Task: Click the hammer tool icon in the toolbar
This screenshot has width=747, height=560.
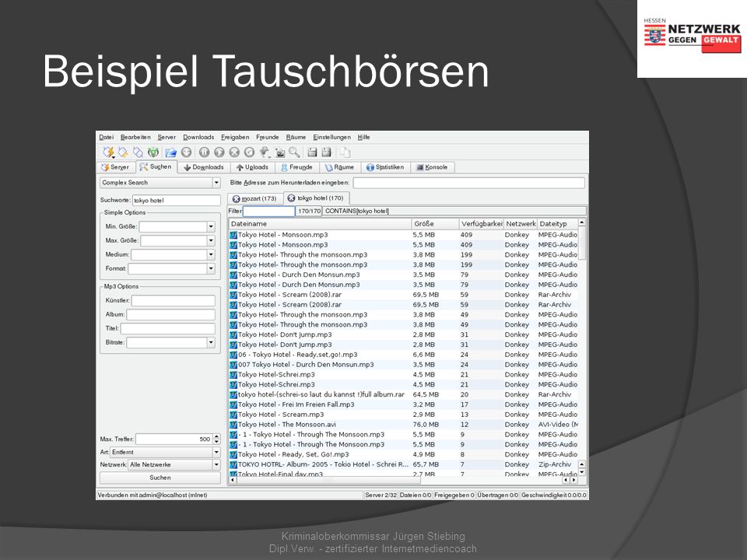Action: (x=265, y=152)
